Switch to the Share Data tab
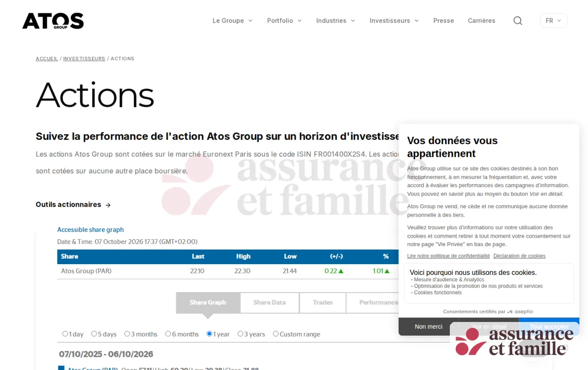 269,303
